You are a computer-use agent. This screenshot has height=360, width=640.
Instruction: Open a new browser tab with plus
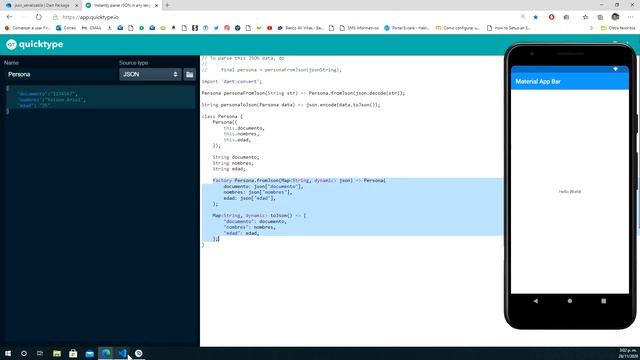click(167, 5)
